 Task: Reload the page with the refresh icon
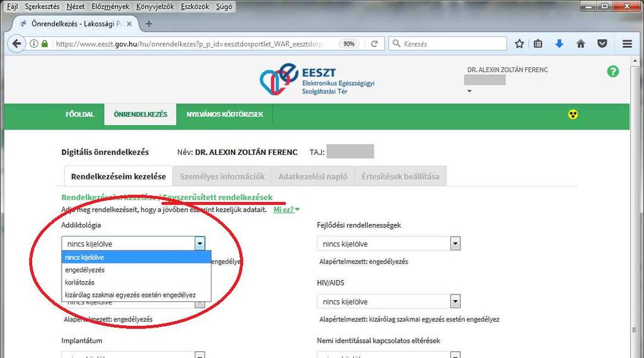pos(374,43)
